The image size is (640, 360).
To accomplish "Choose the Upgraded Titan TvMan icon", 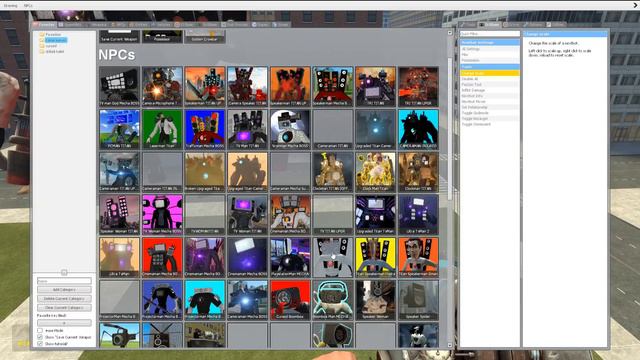I will tap(376, 215).
